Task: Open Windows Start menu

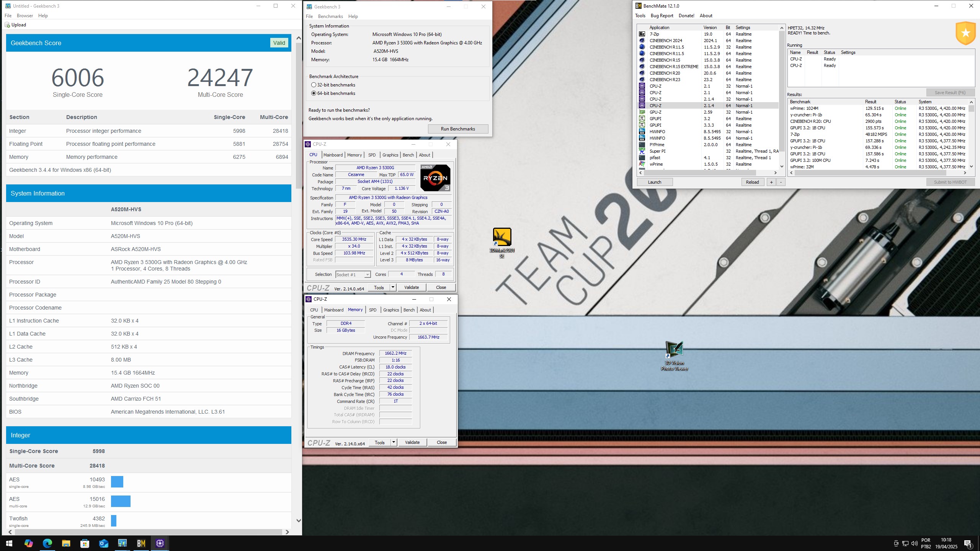Action: (9, 543)
